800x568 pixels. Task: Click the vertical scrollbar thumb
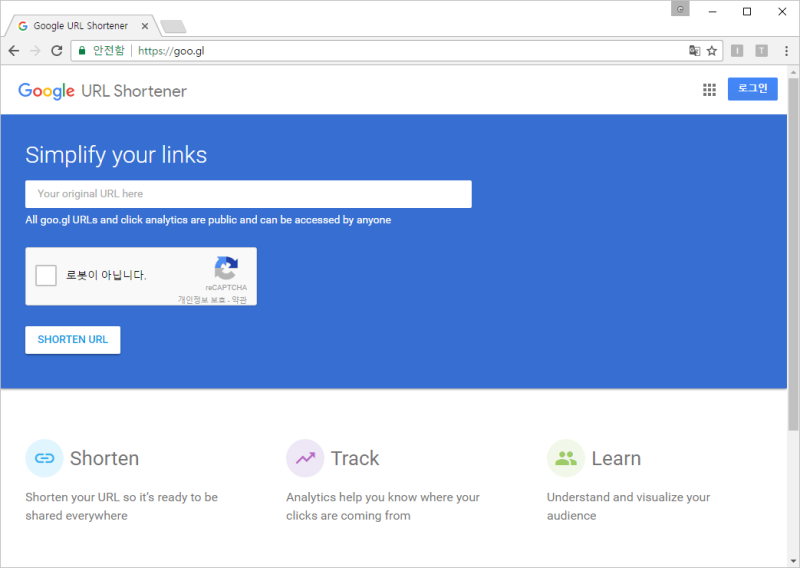tap(793, 254)
